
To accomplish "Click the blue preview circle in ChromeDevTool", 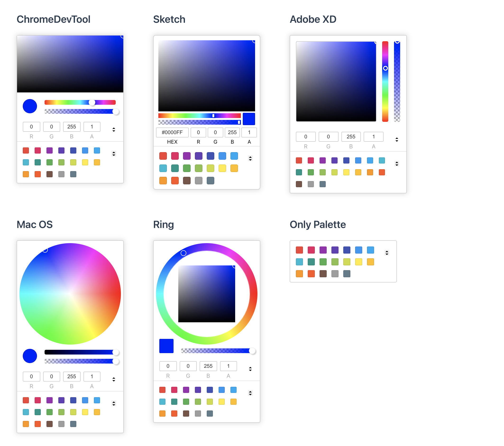I will [x=30, y=106].
